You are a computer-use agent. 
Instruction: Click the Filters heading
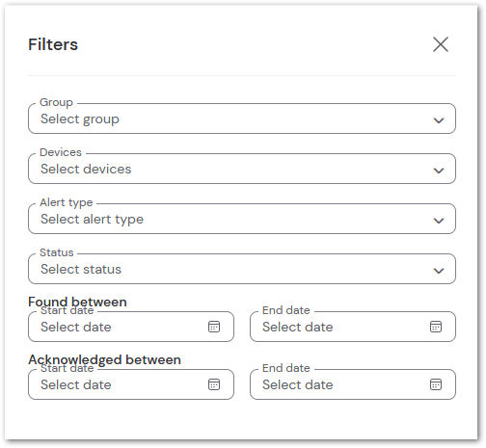pos(53,44)
